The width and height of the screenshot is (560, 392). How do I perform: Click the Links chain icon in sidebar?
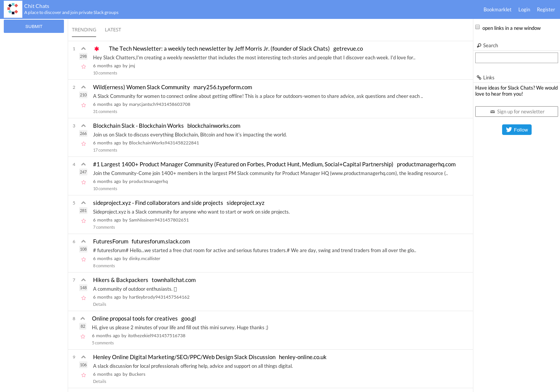(479, 77)
